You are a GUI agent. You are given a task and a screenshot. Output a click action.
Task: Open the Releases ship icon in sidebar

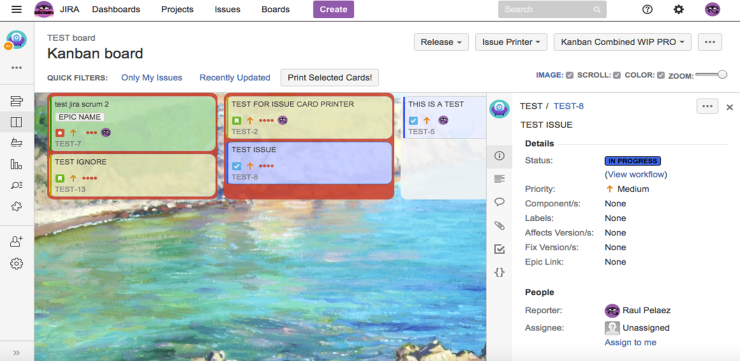click(x=17, y=143)
